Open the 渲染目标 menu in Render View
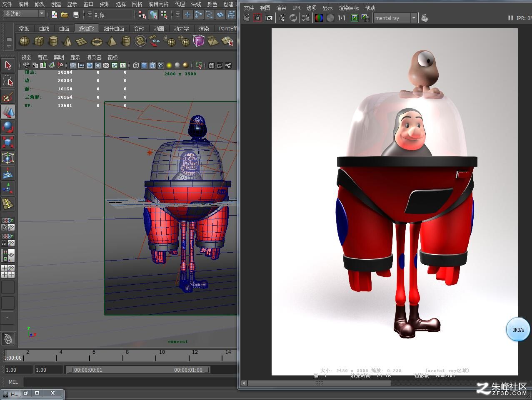Screen dimensions: 532x400 pyautogui.click(x=349, y=8)
